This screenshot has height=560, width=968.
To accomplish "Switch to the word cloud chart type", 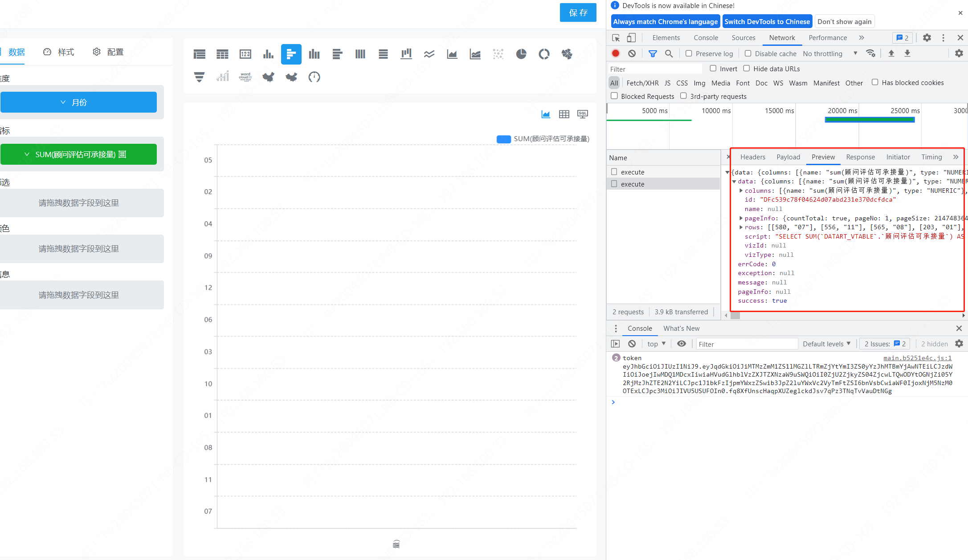I will [x=245, y=77].
